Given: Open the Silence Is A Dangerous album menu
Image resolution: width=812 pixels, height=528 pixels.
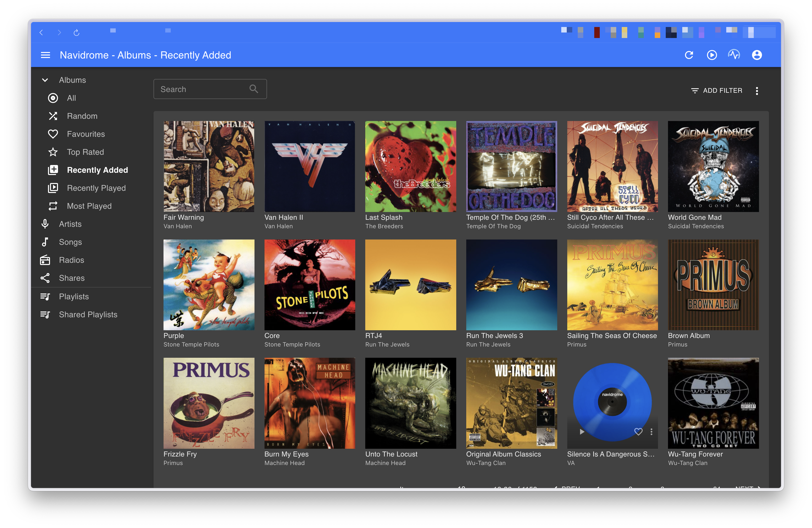Looking at the screenshot, I should click(x=651, y=431).
